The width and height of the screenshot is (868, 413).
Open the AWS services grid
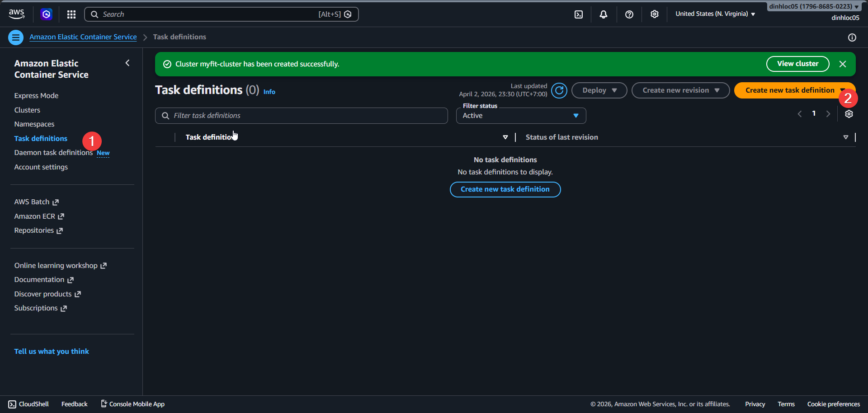(x=71, y=14)
